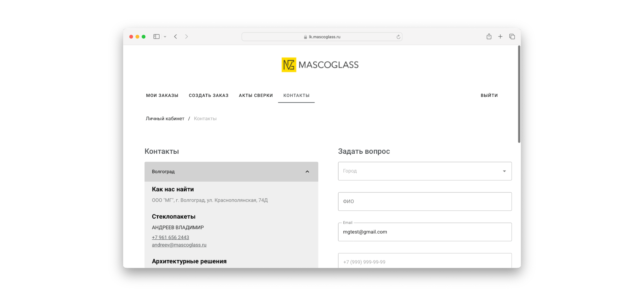Open the МОИ ЗАКАЗЫ tab
644x303 pixels.
(x=162, y=95)
